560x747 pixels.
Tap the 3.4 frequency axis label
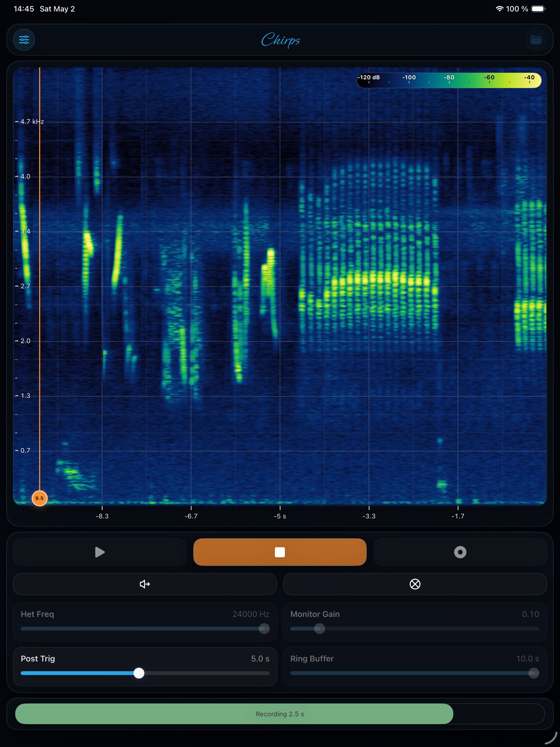tap(25, 231)
